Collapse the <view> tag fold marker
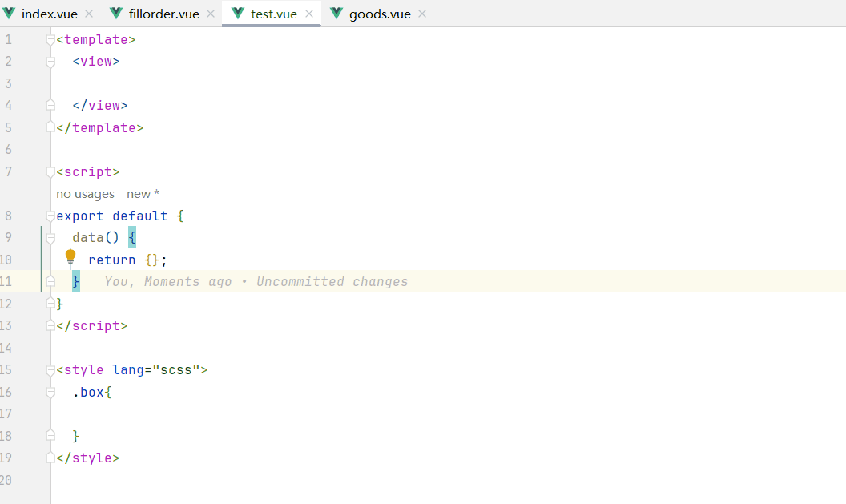The height and width of the screenshot is (504, 846). coord(50,62)
